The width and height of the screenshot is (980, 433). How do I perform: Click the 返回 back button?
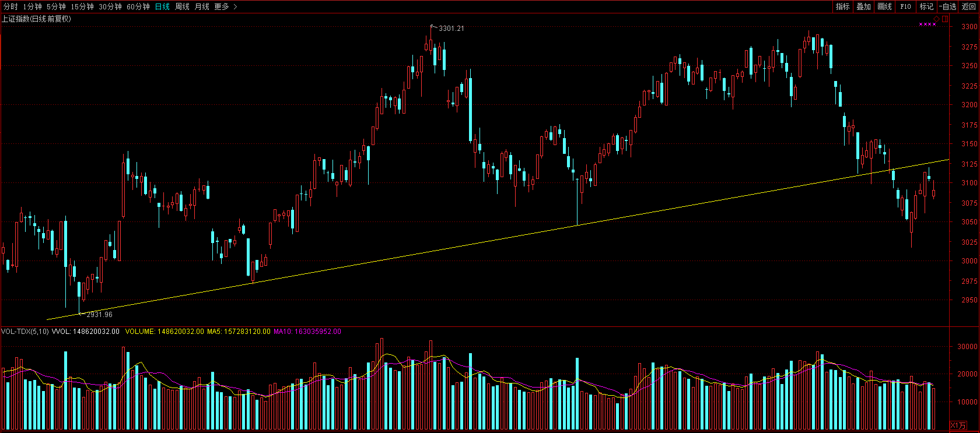click(969, 6)
